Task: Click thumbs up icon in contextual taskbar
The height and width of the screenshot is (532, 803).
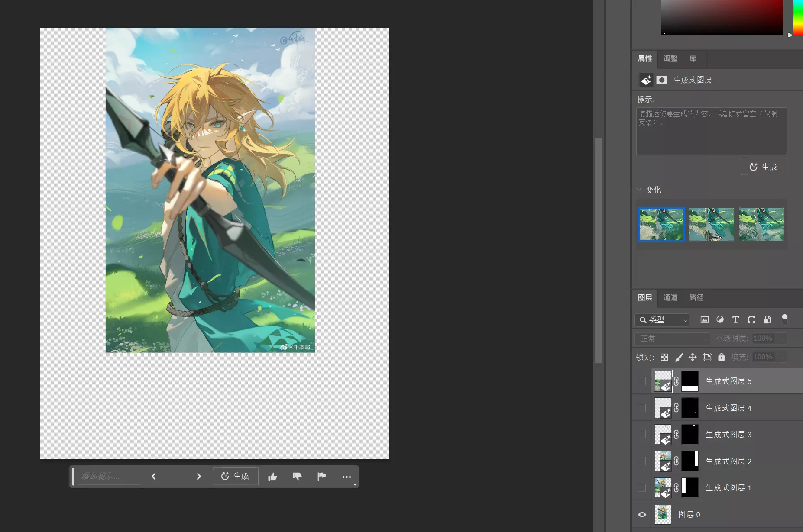Action: coord(272,477)
